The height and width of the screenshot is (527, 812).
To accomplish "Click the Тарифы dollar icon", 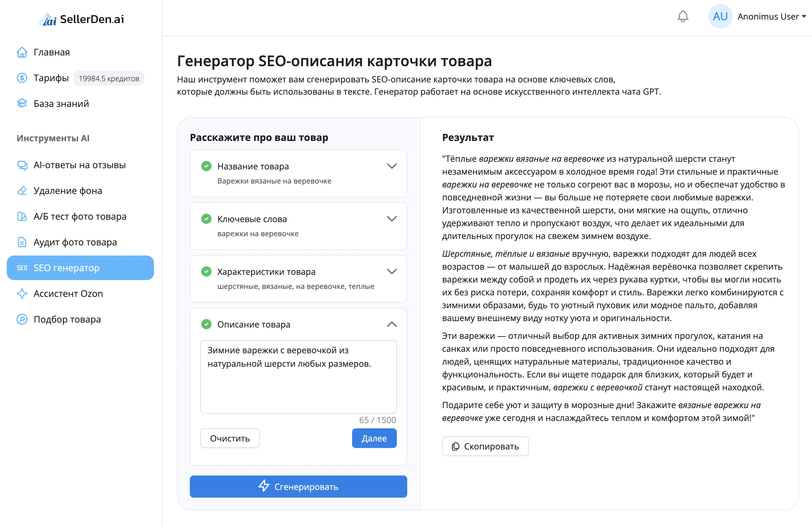I will (x=22, y=78).
